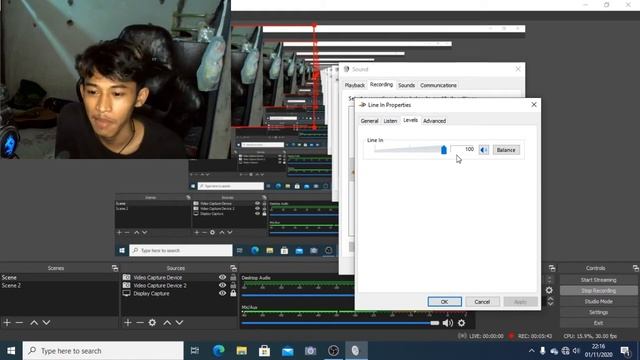Screen dimensions: 640x360
Task: Open the Windows Start menu
Action: (x=11, y=351)
